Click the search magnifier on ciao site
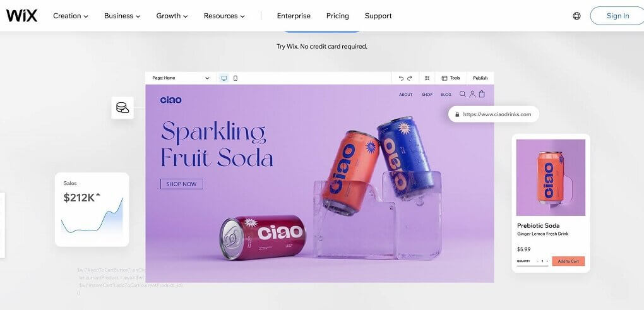This screenshot has height=310, width=644. tap(462, 94)
